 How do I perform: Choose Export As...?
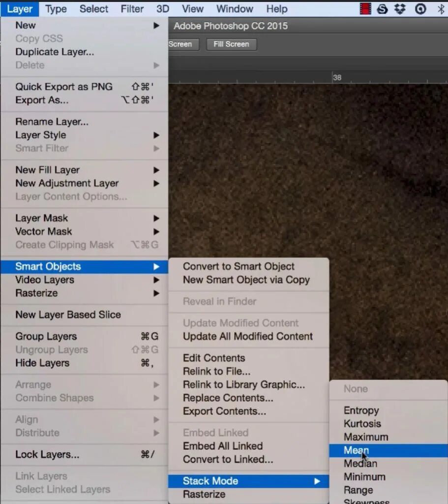(x=84, y=100)
